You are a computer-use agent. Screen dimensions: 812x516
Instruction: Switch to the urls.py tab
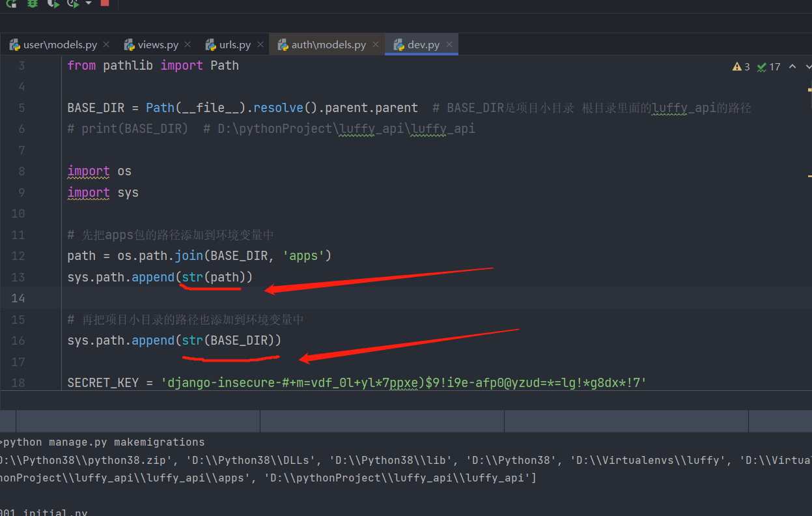click(235, 45)
